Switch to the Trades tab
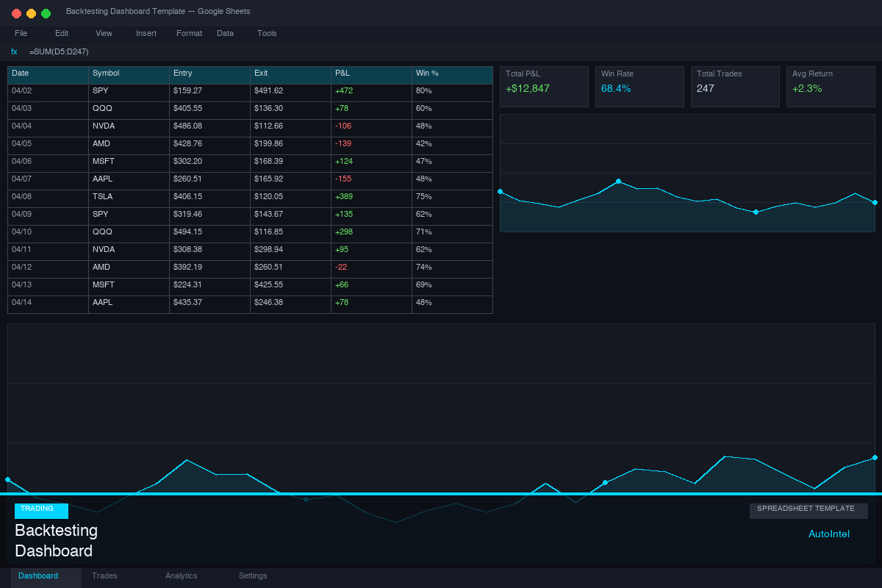882x588 pixels. tap(104, 576)
